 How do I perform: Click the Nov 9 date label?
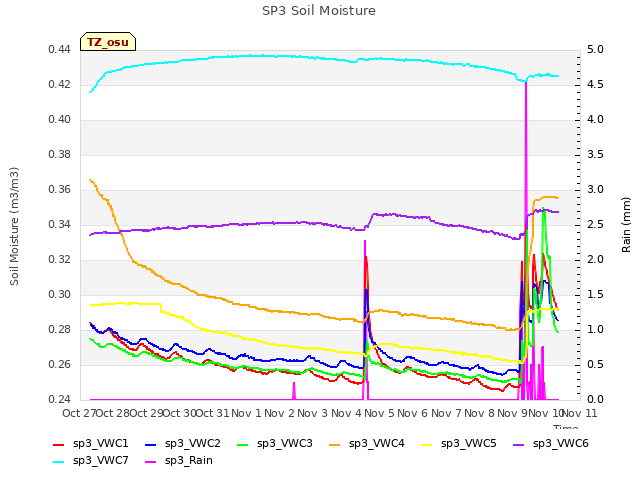click(513, 413)
